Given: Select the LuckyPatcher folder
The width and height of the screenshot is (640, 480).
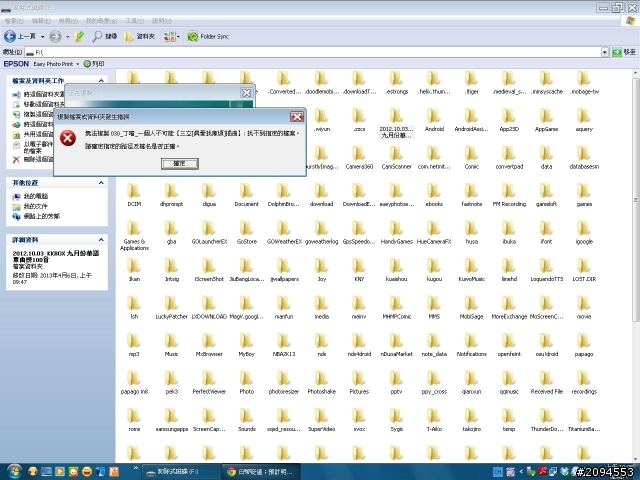Looking at the screenshot, I should 171,308.
